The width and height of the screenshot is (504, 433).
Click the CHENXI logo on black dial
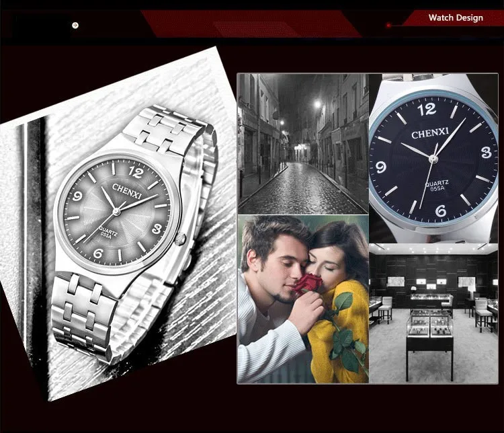pos(430,133)
